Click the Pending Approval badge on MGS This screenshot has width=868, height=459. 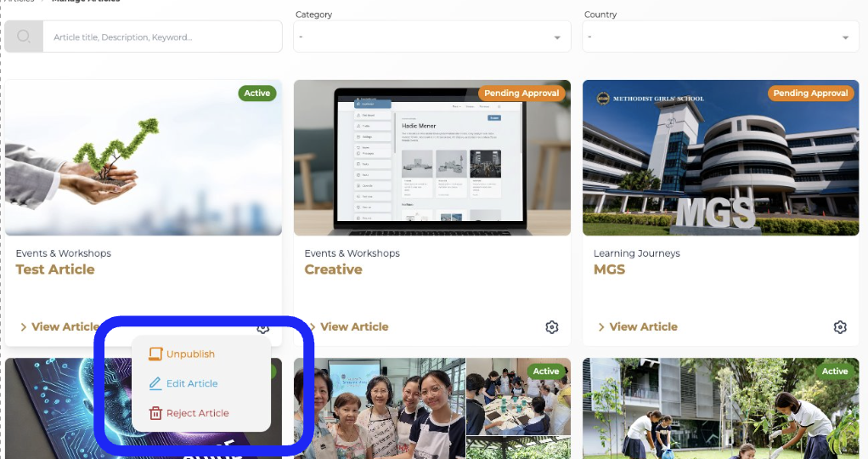pos(810,93)
